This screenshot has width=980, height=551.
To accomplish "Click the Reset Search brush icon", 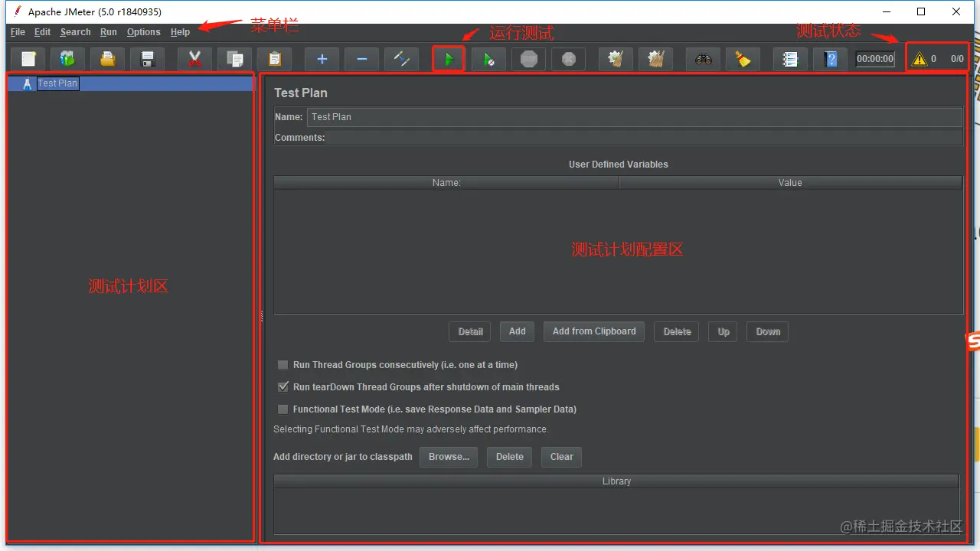I will 743,59.
